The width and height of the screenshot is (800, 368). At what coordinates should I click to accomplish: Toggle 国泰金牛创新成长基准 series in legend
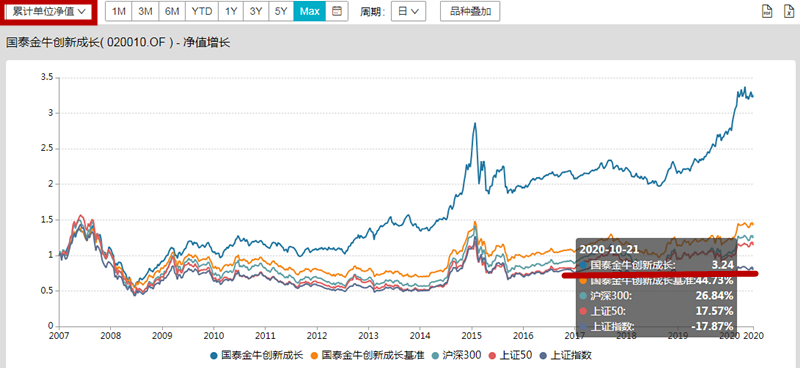coord(367,355)
